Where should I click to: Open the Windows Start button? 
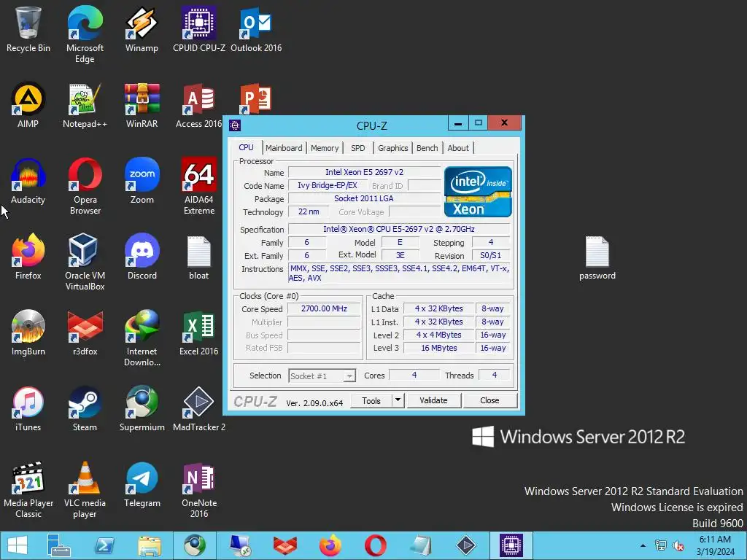click(18, 545)
